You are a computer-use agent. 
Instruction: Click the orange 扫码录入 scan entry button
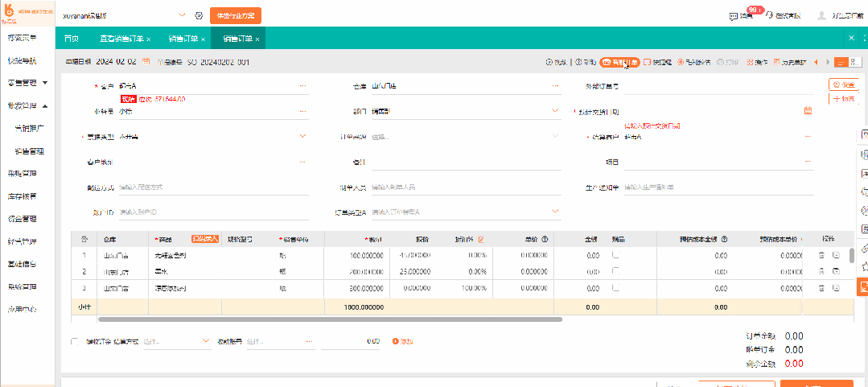[x=205, y=239]
